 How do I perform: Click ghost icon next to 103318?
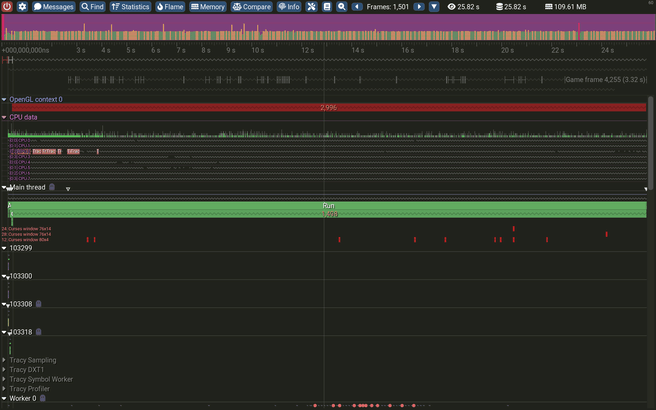[x=38, y=332]
